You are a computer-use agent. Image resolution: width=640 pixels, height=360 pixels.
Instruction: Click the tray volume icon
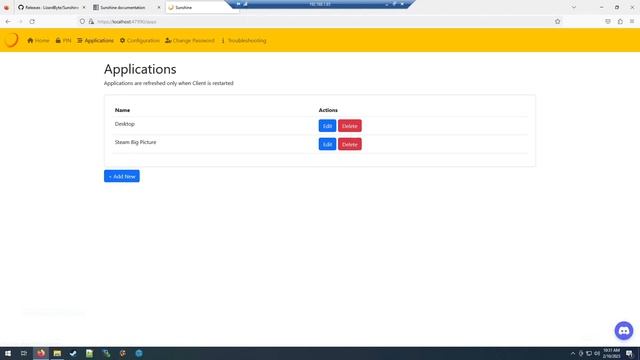(597, 353)
